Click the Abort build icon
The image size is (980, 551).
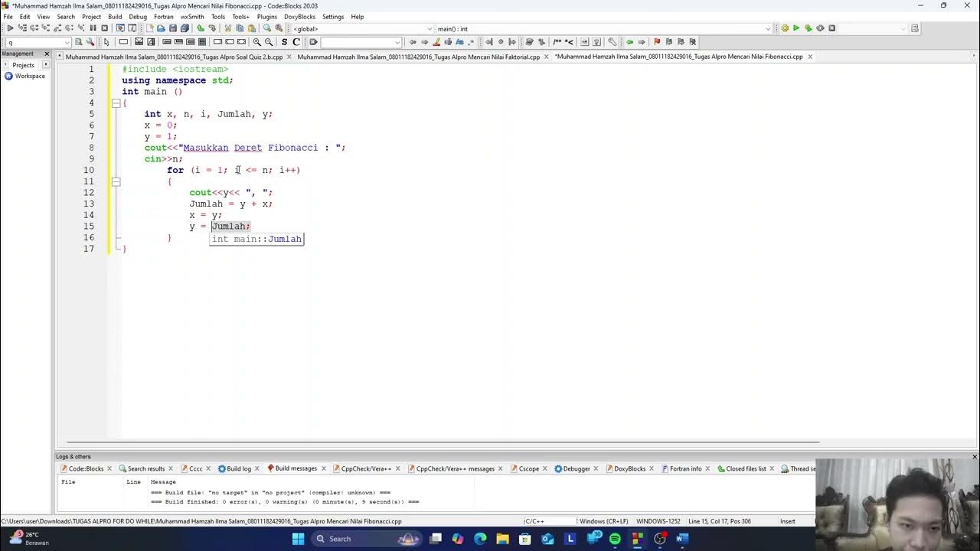click(x=832, y=28)
